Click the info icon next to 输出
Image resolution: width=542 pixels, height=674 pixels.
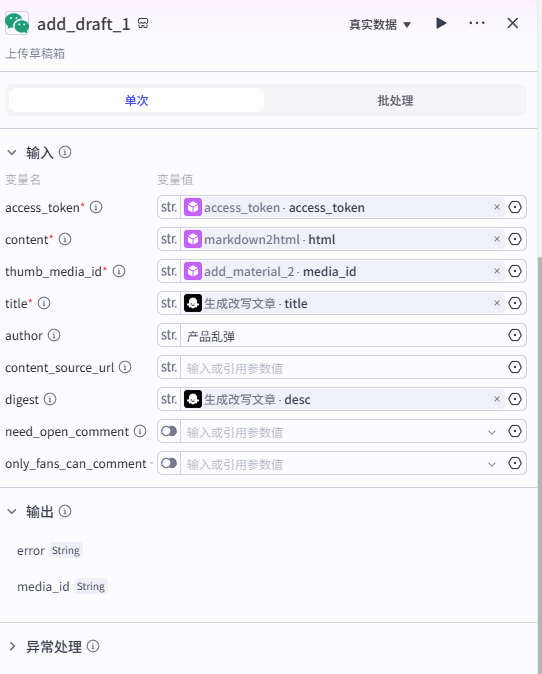click(65, 511)
